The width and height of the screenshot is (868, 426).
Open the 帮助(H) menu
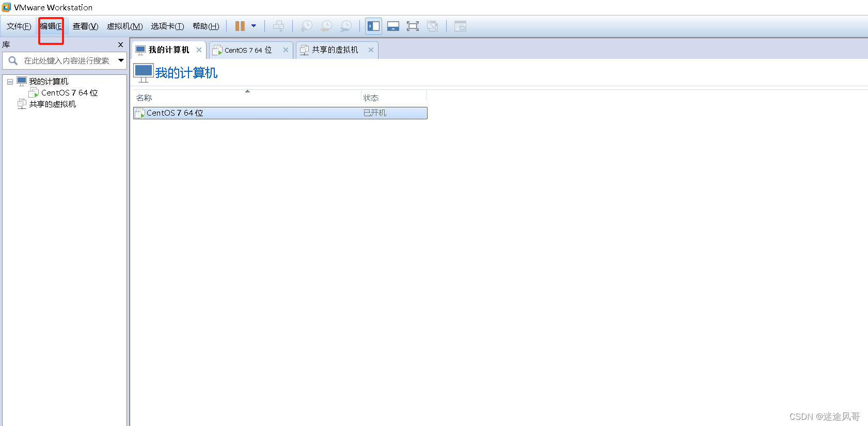pos(206,26)
